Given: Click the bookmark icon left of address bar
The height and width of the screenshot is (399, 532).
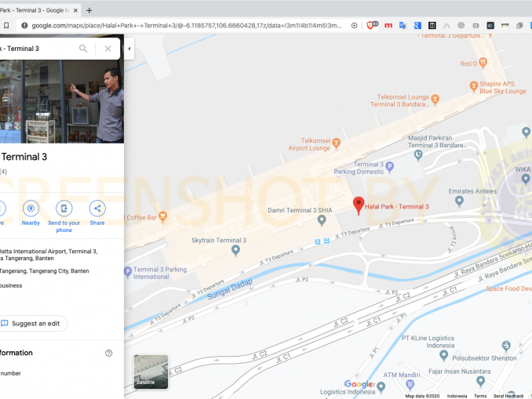Looking at the screenshot, I should pos(6,25).
